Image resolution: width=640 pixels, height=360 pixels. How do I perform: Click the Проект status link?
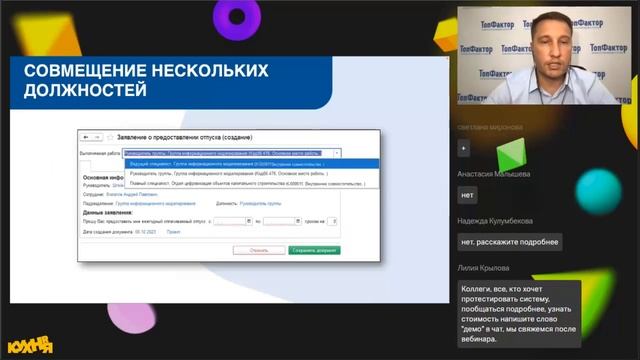(x=173, y=232)
